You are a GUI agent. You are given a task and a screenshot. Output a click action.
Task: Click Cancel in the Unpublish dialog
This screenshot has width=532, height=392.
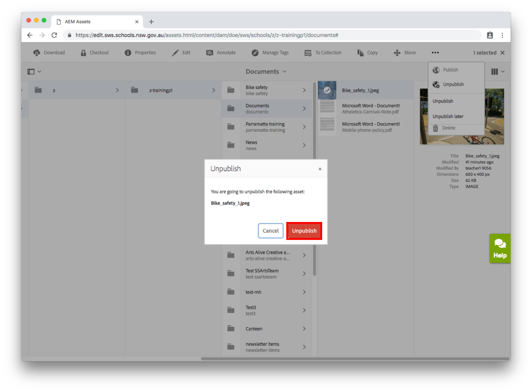tap(271, 231)
